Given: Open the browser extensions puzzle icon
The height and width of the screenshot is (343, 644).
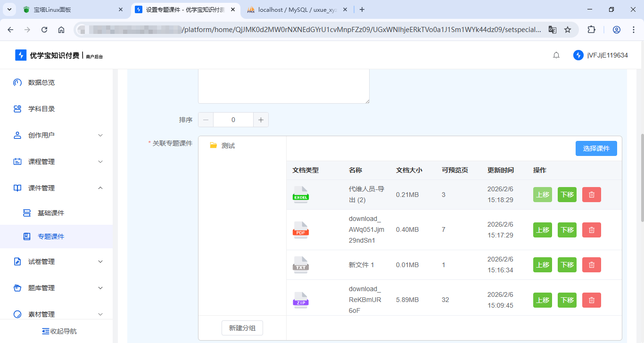Looking at the screenshot, I should pos(591,30).
